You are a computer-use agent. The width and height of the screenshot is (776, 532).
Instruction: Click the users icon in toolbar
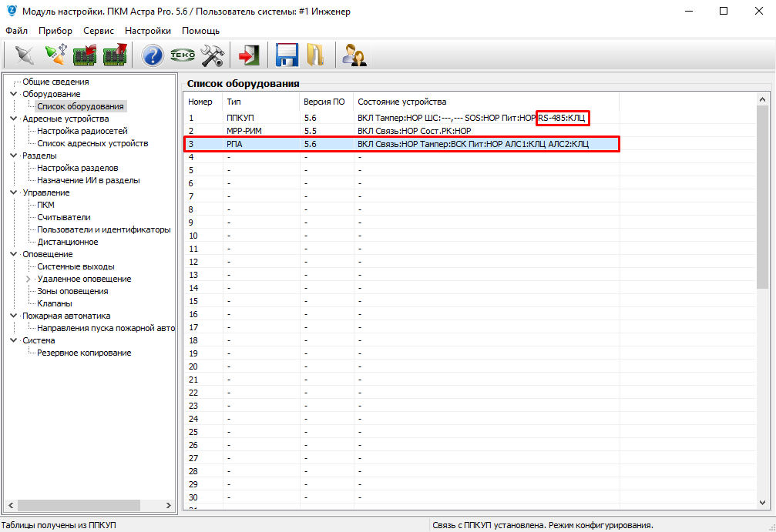pos(354,55)
